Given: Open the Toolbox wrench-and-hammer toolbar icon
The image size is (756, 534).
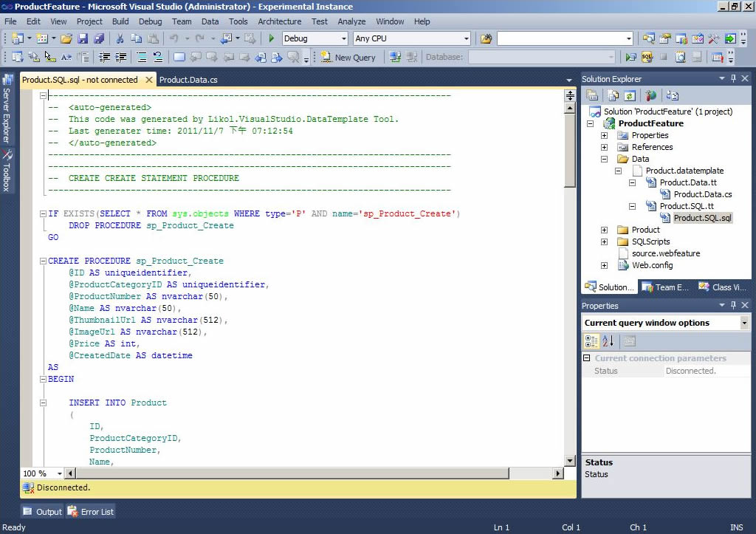Looking at the screenshot, I should [714, 38].
